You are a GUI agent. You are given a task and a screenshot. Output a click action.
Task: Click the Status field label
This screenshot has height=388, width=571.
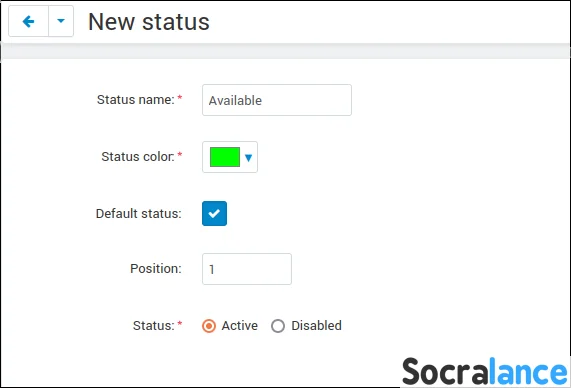[x=154, y=325]
